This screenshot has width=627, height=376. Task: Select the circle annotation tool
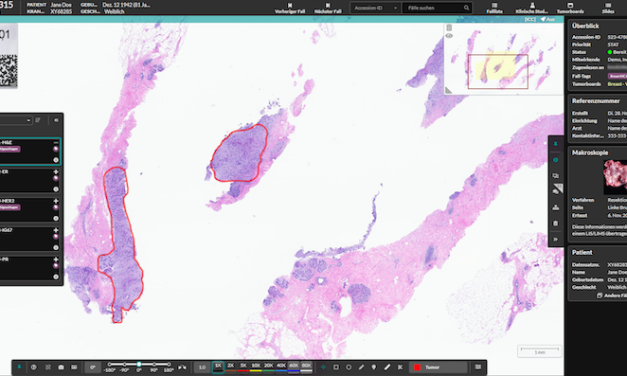[x=349, y=367]
